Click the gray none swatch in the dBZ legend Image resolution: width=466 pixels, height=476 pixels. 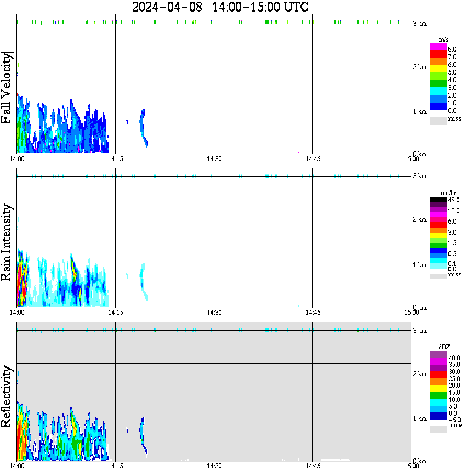coord(438,429)
